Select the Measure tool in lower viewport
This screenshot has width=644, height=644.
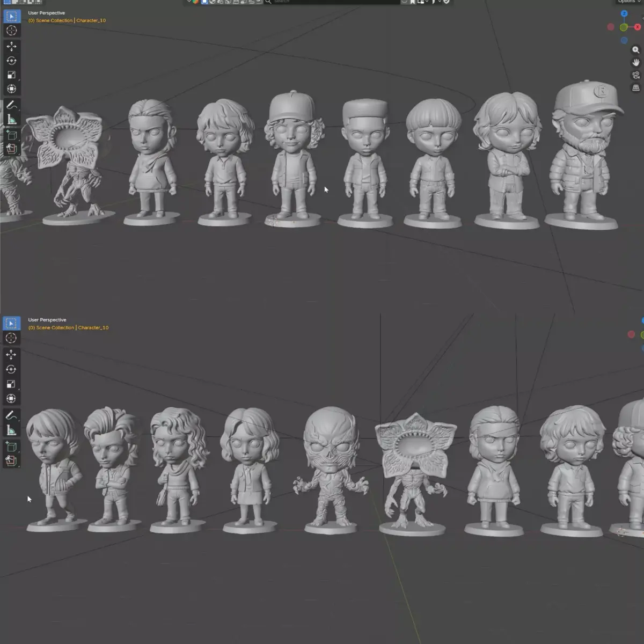tap(11, 430)
